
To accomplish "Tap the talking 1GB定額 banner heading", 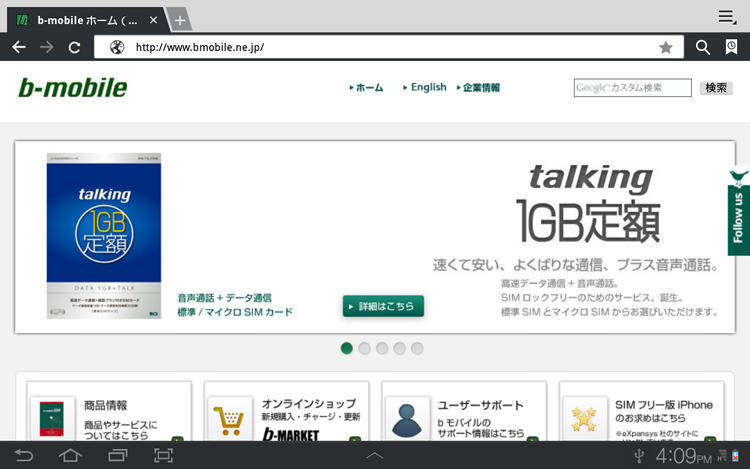I will coord(589,203).
